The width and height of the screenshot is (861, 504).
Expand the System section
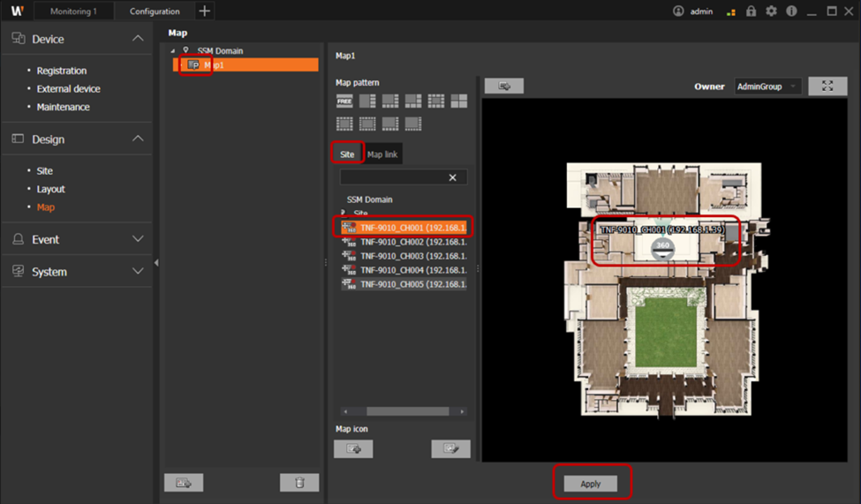[x=137, y=272]
